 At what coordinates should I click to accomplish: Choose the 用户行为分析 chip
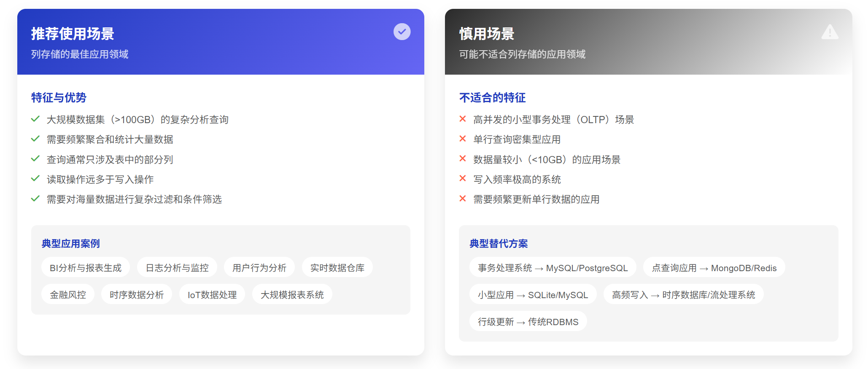click(259, 267)
